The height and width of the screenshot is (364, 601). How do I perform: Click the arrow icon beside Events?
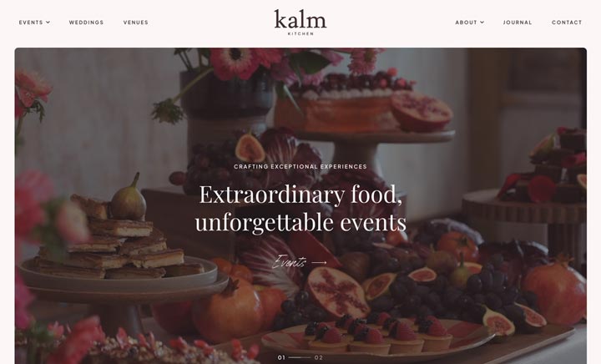(x=319, y=263)
